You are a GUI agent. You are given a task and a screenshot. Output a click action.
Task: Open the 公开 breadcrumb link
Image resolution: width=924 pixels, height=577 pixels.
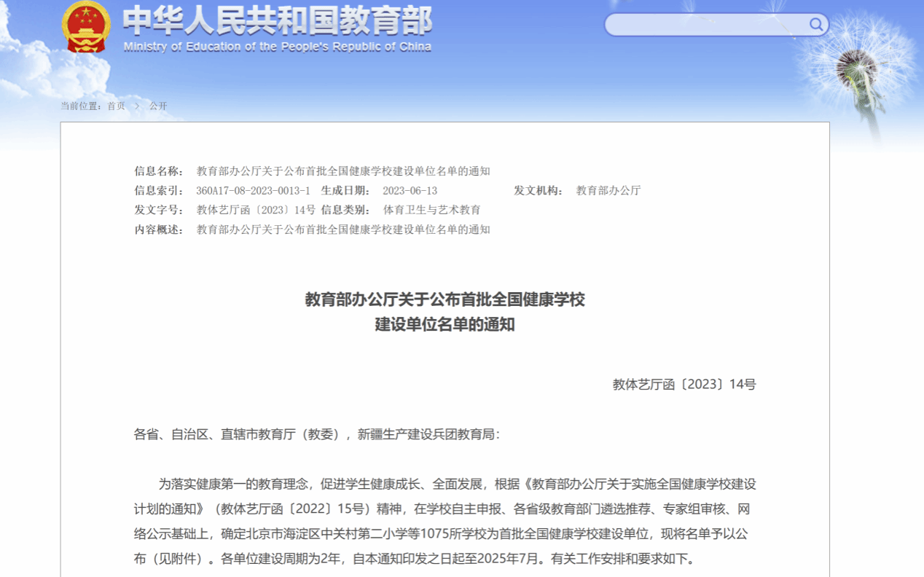(158, 106)
